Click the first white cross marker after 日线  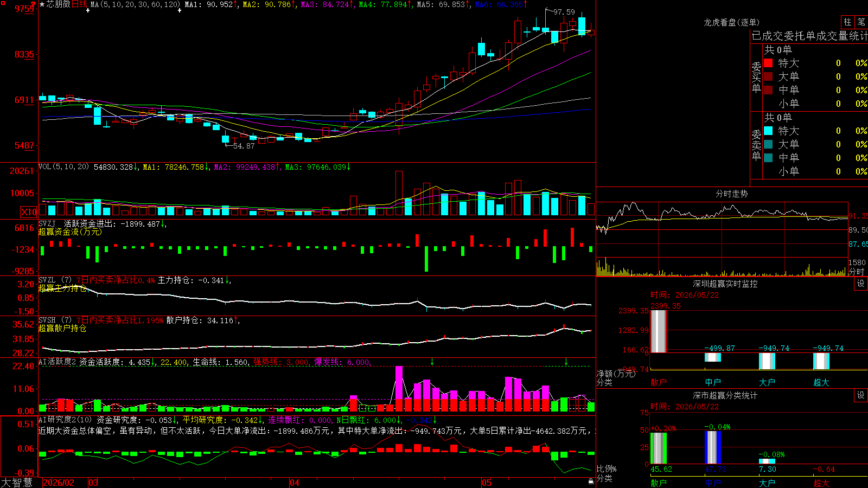(88, 10)
